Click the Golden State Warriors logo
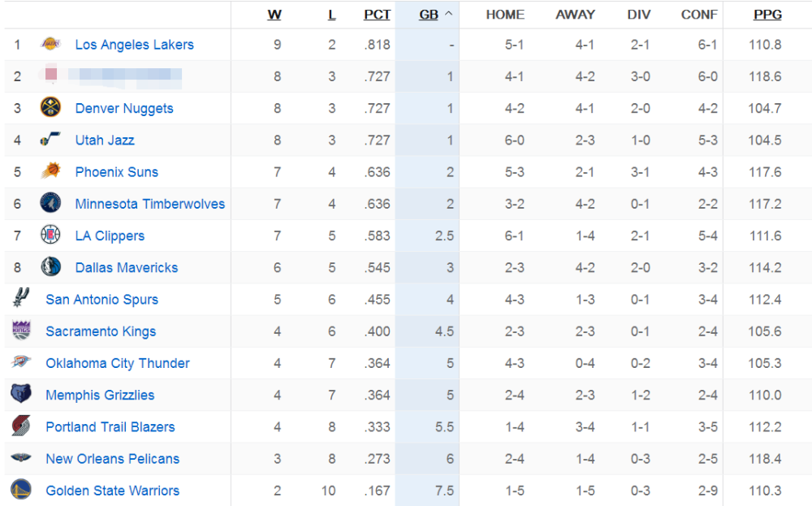 21,490
